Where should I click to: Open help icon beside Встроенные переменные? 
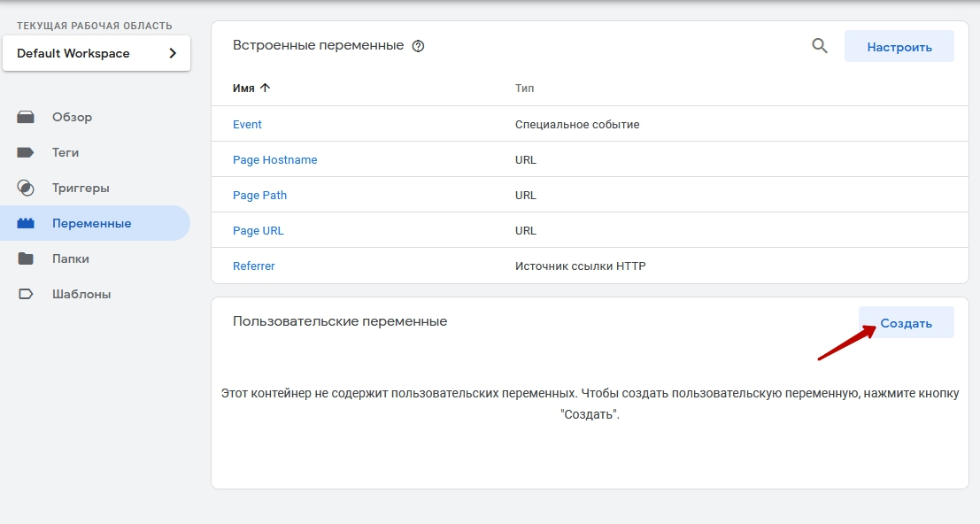[x=419, y=46]
